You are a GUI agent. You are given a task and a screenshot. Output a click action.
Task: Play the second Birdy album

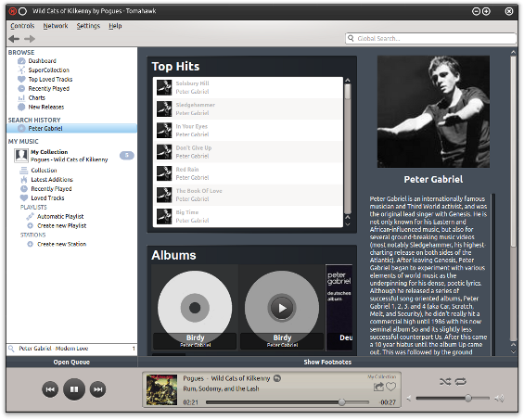[282, 308]
